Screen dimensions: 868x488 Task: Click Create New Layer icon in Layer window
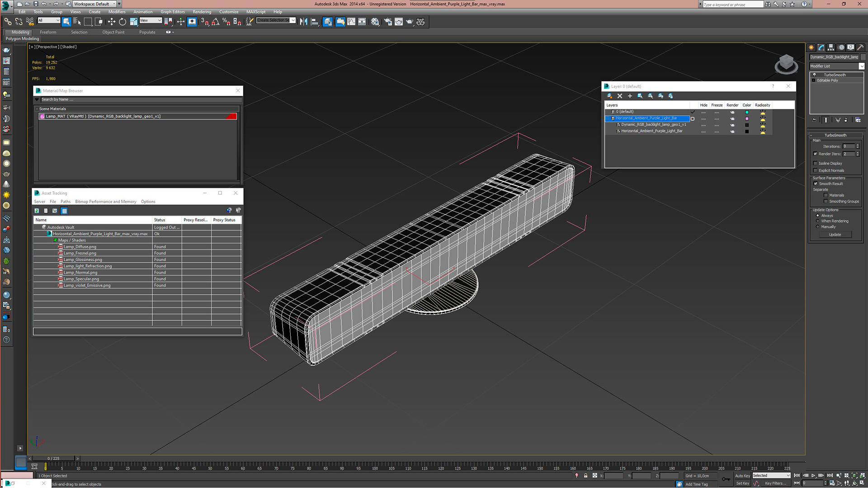pos(609,96)
